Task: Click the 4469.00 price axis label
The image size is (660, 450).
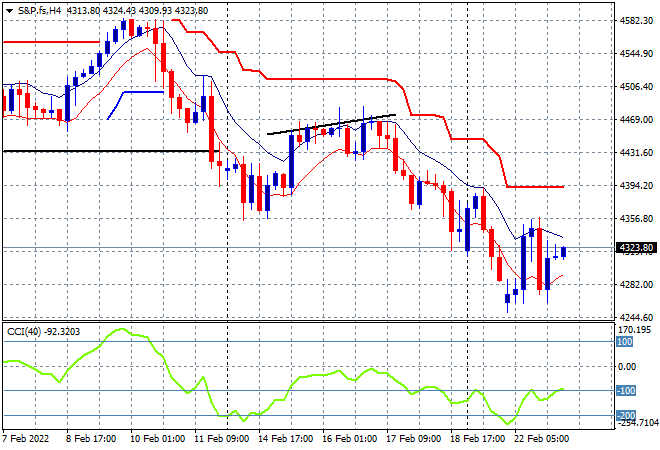Action: tap(636, 120)
